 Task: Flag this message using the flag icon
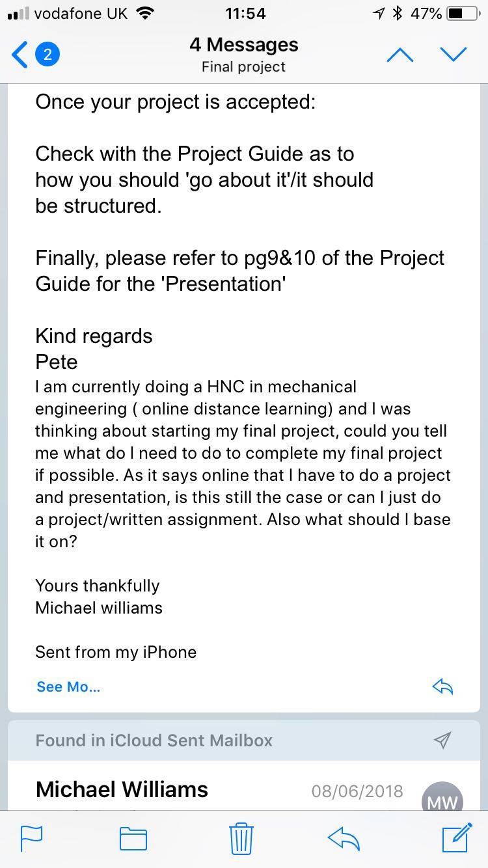[x=31, y=838]
